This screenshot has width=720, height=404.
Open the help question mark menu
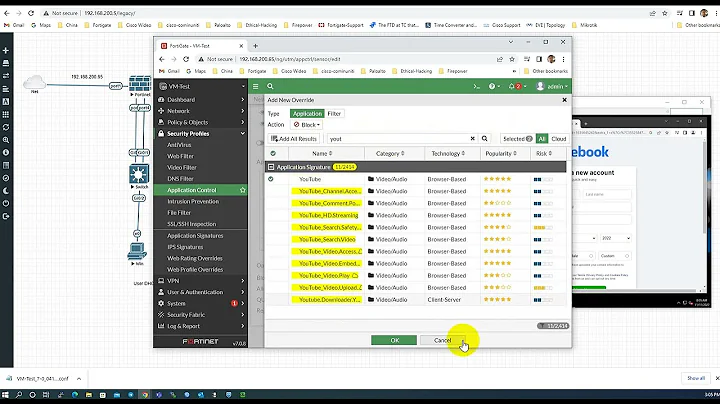coord(494,86)
